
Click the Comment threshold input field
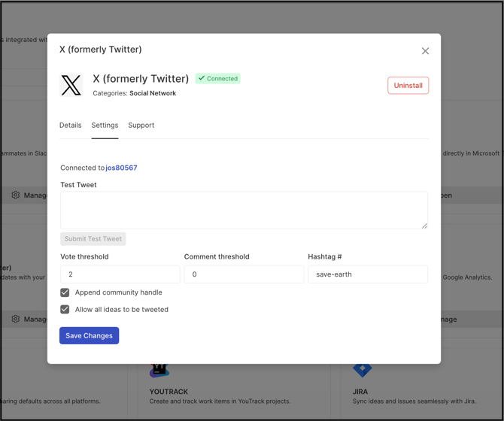point(244,274)
